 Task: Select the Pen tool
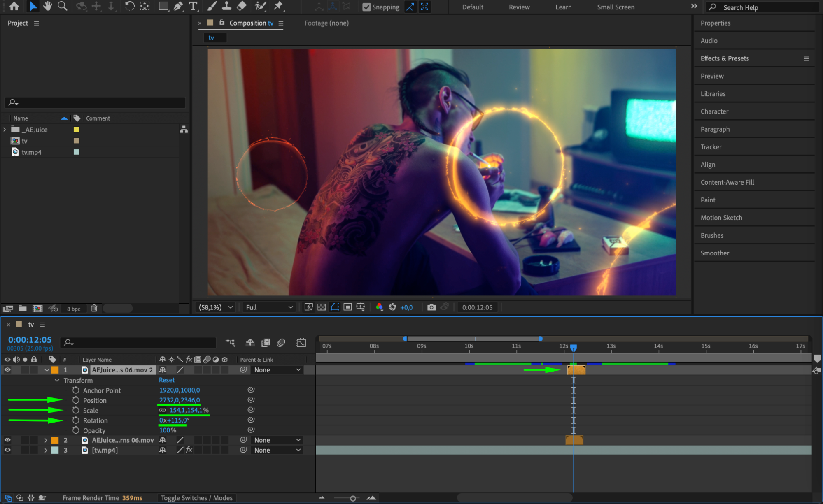tap(178, 6)
